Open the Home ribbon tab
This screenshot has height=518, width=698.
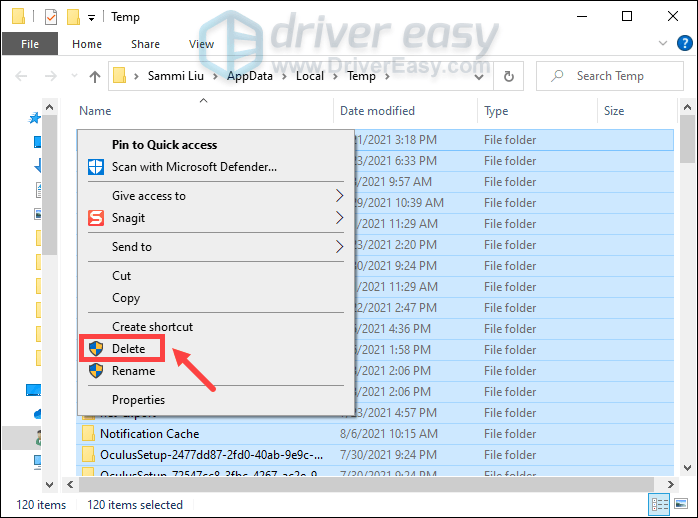tap(87, 44)
